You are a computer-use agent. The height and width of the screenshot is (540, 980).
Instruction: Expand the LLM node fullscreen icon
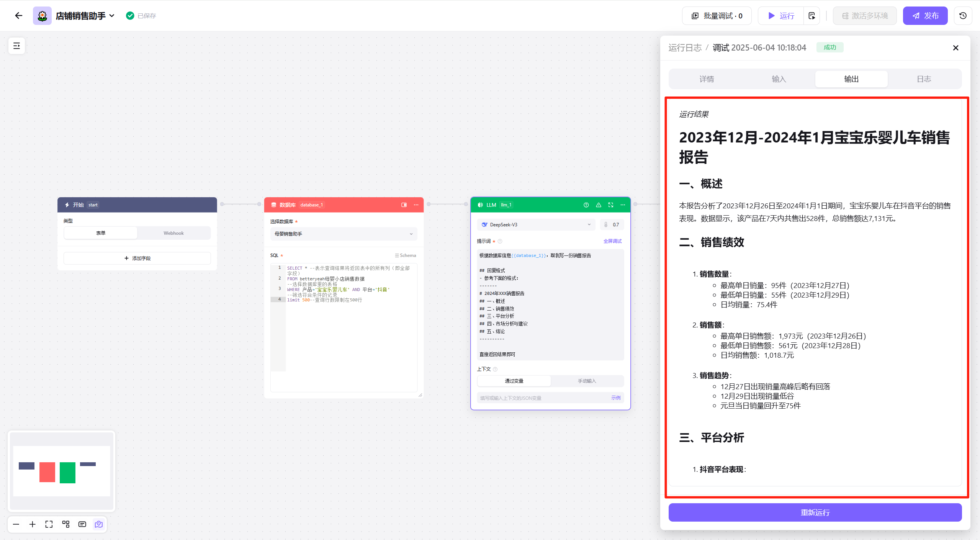(x=611, y=205)
